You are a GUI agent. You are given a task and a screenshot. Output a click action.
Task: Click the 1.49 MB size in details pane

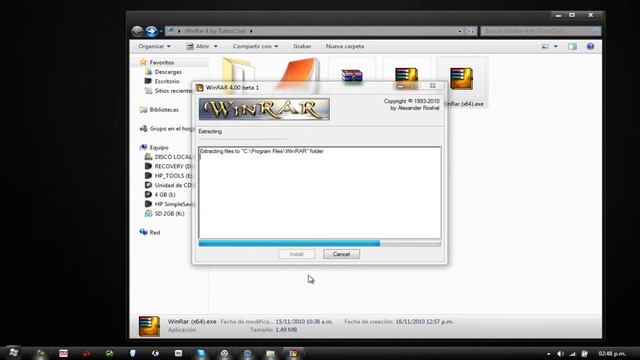(x=286, y=329)
